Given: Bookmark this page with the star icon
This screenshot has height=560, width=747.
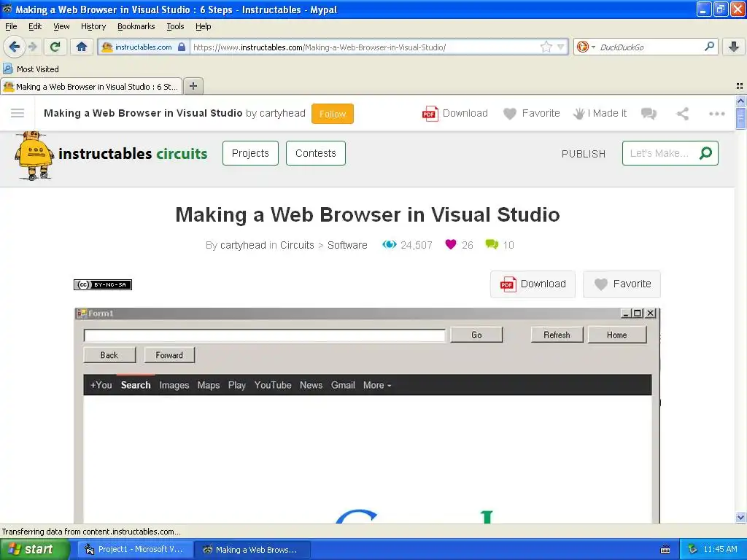Looking at the screenshot, I should pos(546,47).
